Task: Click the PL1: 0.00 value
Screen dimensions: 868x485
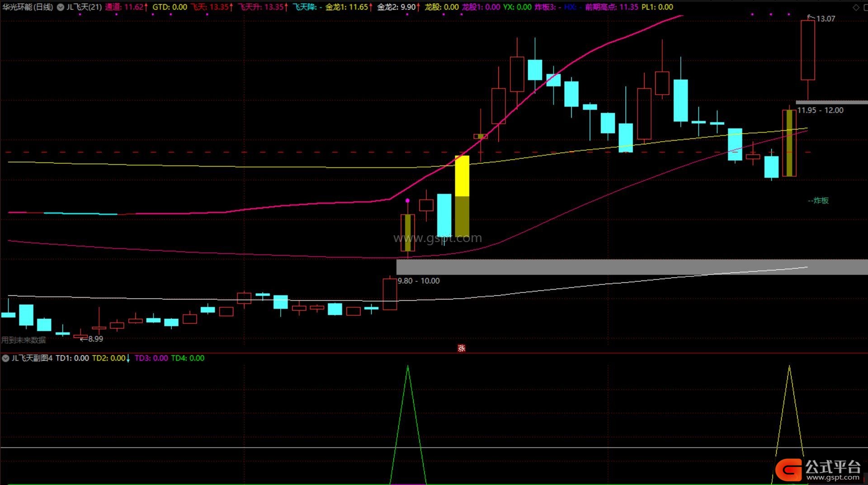Action: click(657, 7)
